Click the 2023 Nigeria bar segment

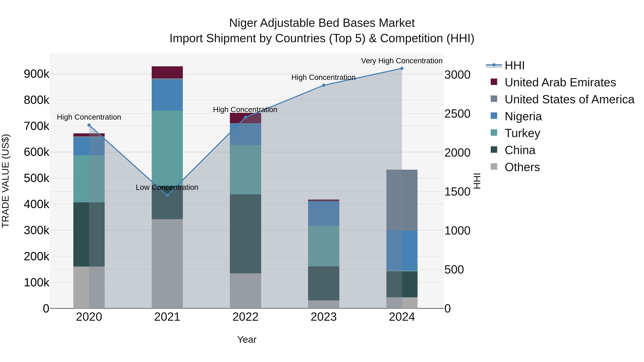pos(324,213)
